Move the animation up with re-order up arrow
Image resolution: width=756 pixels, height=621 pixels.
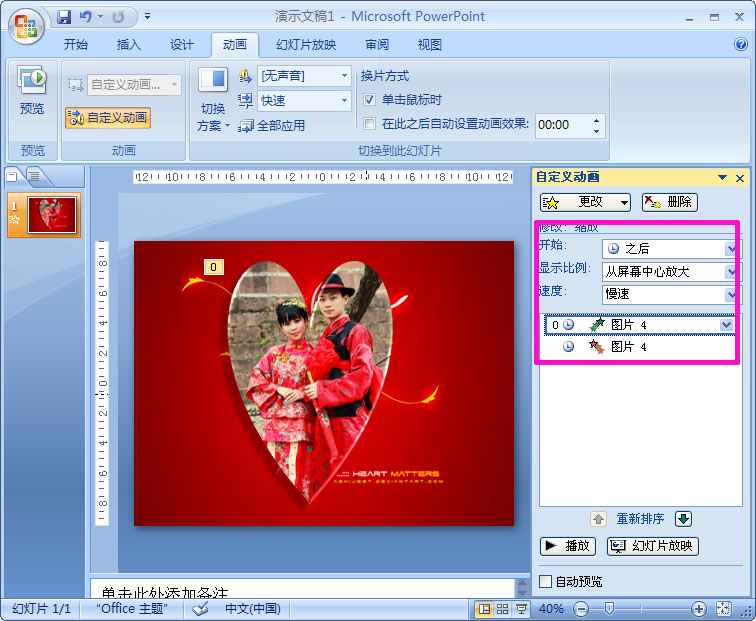(x=598, y=519)
